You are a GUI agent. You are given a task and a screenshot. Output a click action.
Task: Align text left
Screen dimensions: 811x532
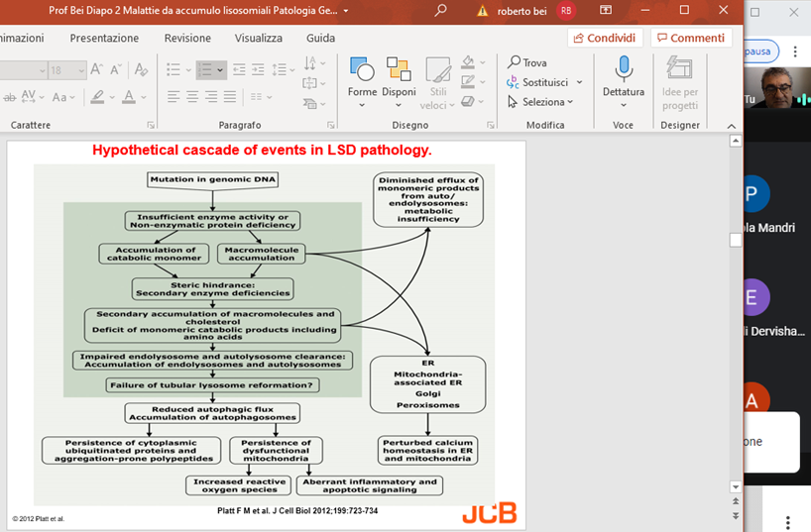pyautogui.click(x=174, y=97)
